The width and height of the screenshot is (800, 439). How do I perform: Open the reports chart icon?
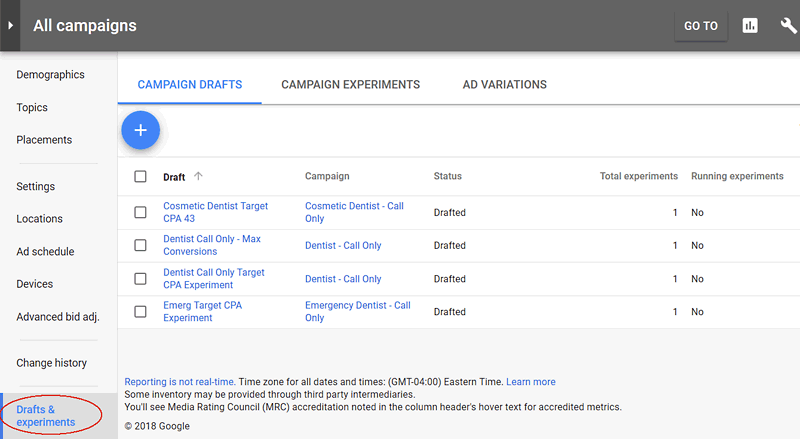(750, 26)
